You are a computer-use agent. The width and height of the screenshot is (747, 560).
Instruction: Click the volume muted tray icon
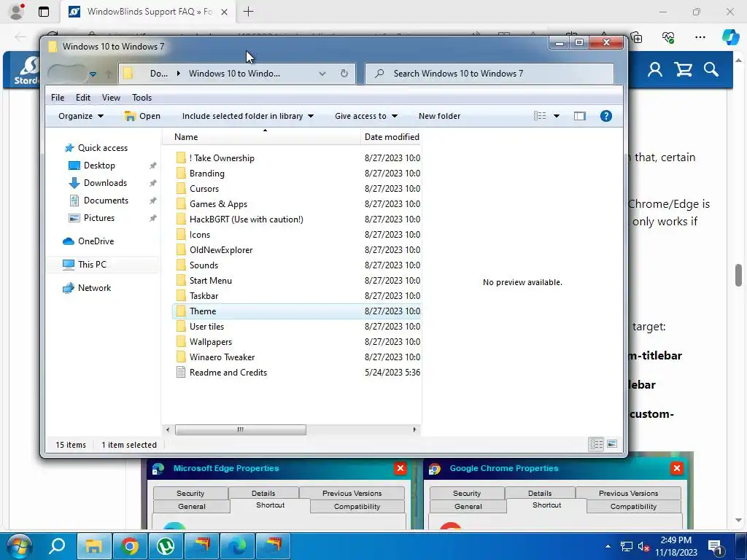pyautogui.click(x=643, y=547)
